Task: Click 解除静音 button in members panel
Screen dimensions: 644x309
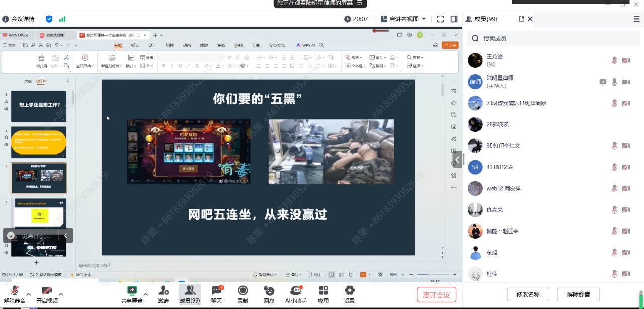Action: [x=578, y=294]
